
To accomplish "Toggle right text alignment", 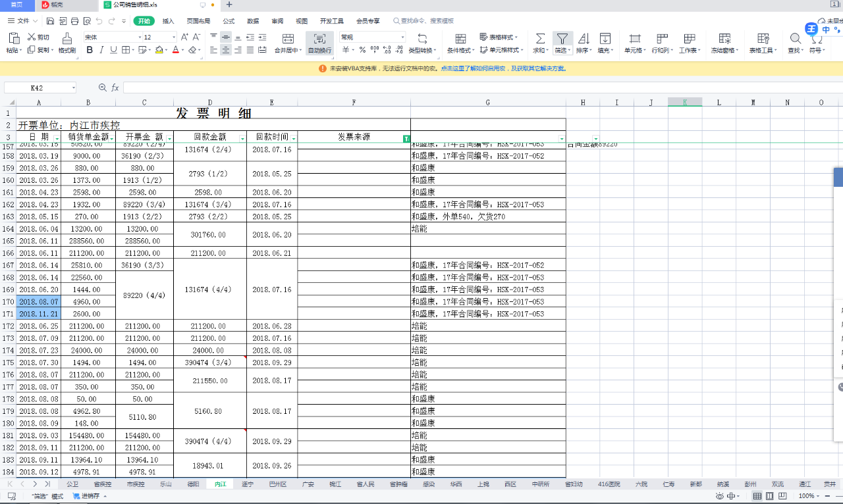I will [238, 50].
